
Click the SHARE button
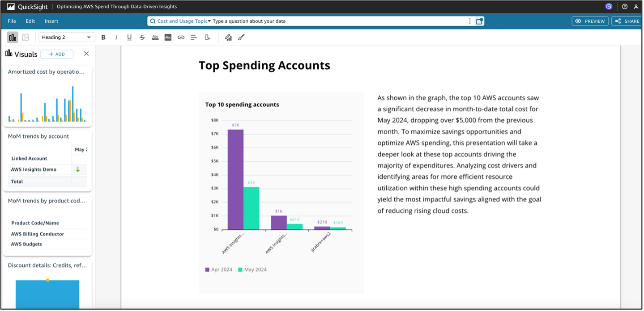click(627, 21)
